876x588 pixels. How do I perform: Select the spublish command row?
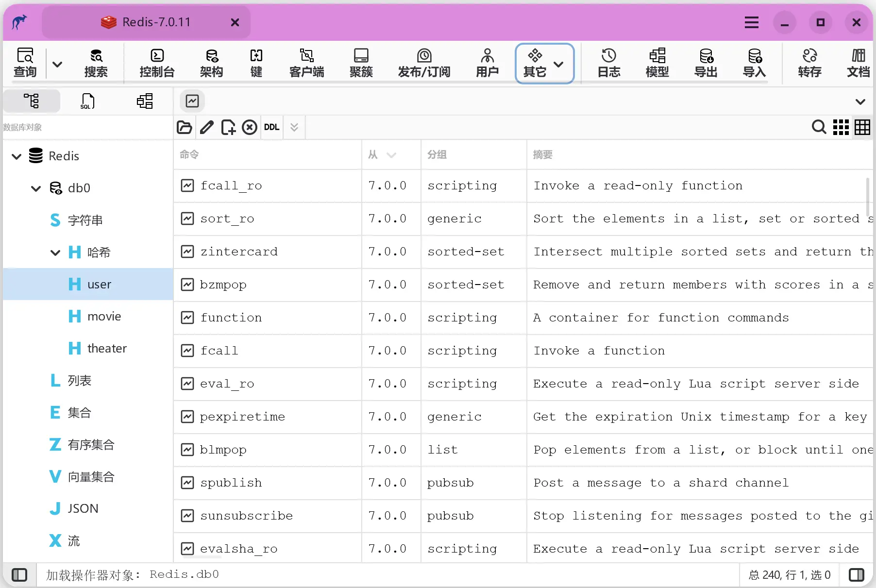point(523,483)
